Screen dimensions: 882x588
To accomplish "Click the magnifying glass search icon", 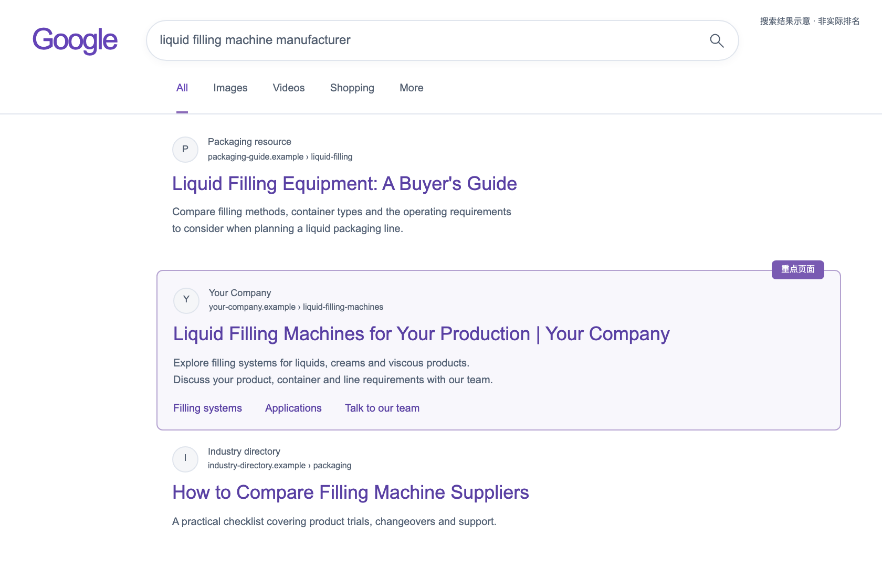I will (717, 40).
